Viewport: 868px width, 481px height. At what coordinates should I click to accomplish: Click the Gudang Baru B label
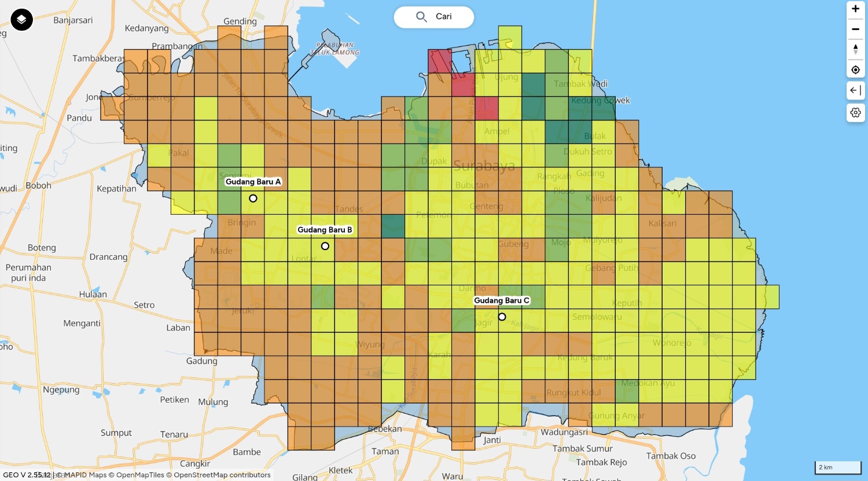325,230
